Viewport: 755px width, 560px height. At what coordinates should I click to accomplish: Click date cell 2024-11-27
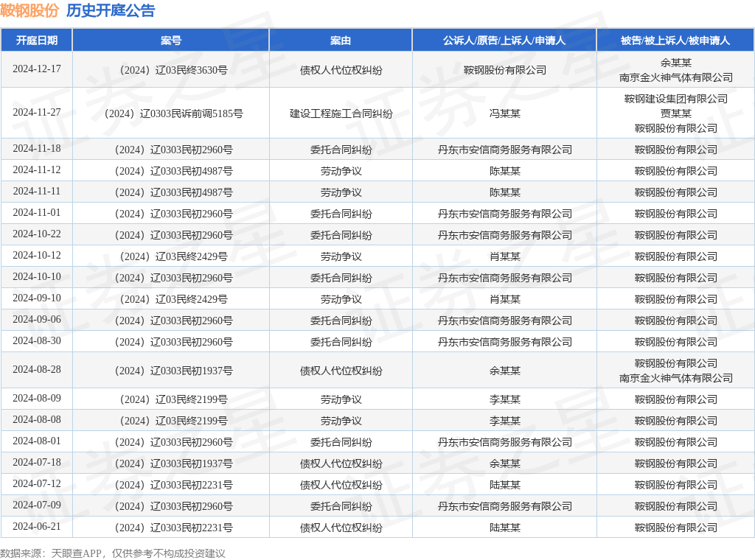pos(37,112)
